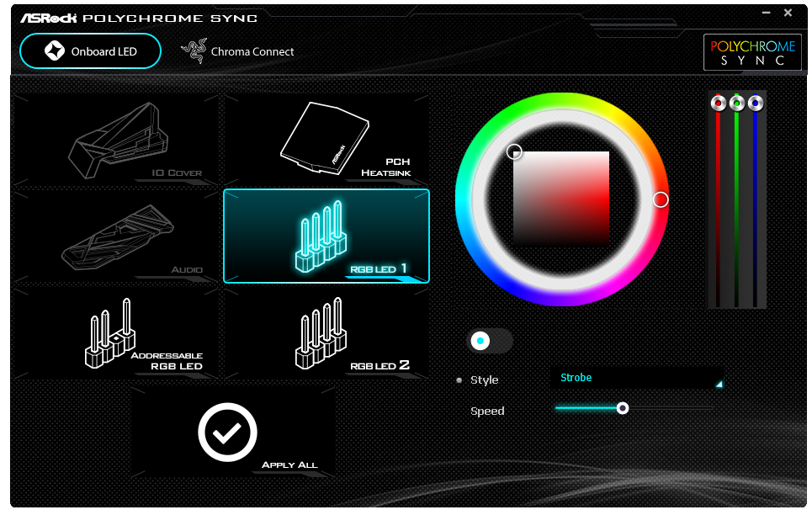
Task: Select the RGB LED 2 header
Action: [326, 334]
